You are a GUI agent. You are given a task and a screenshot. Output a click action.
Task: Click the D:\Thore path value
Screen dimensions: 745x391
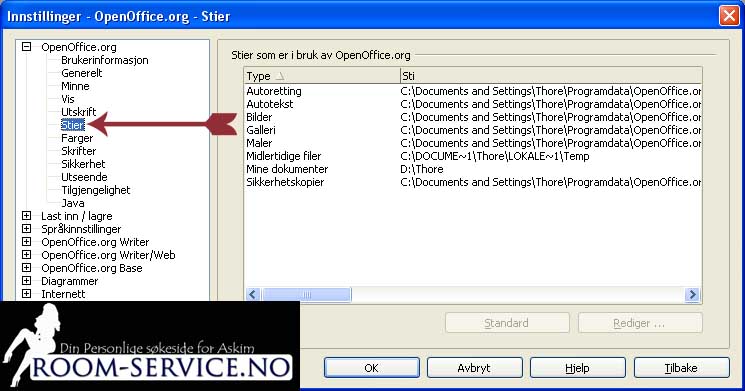pyautogui.click(x=422, y=169)
